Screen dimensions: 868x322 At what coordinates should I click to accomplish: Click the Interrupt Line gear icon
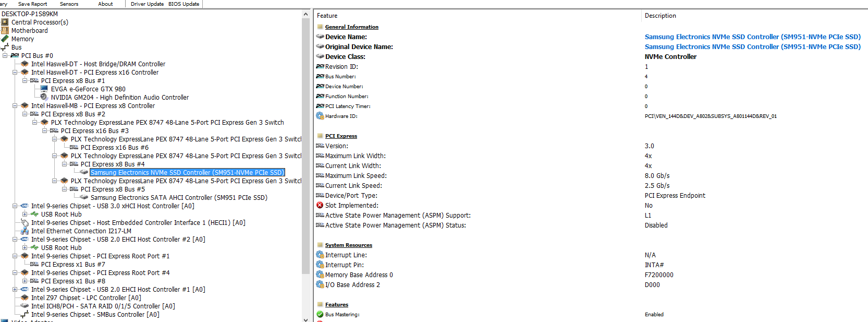pos(320,255)
